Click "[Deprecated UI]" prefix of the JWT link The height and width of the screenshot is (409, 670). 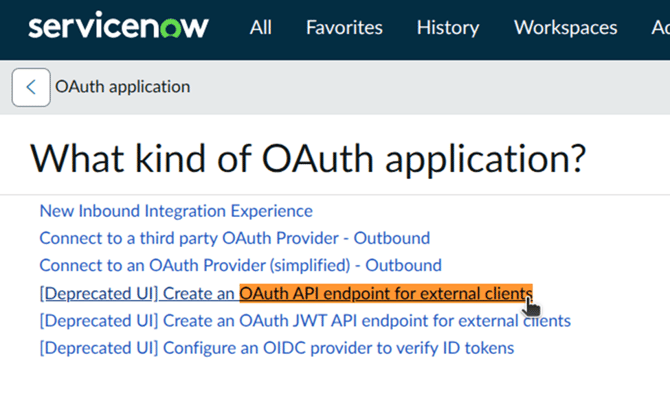(98, 321)
